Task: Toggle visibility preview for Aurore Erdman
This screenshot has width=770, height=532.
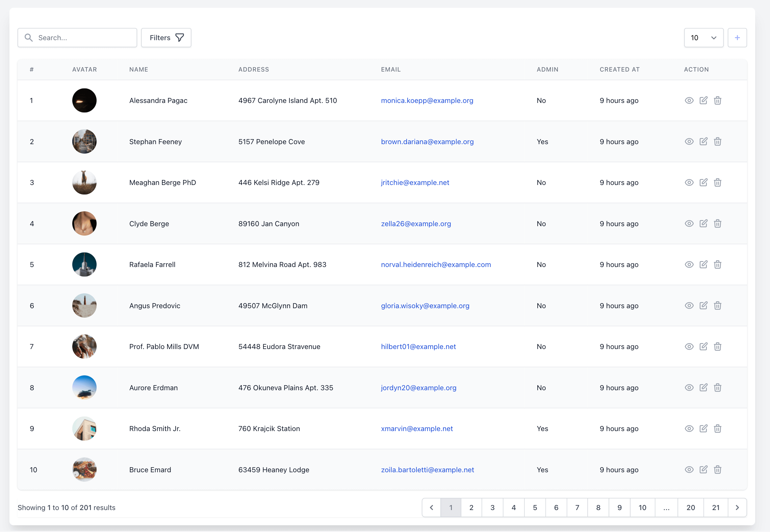Action: point(689,388)
